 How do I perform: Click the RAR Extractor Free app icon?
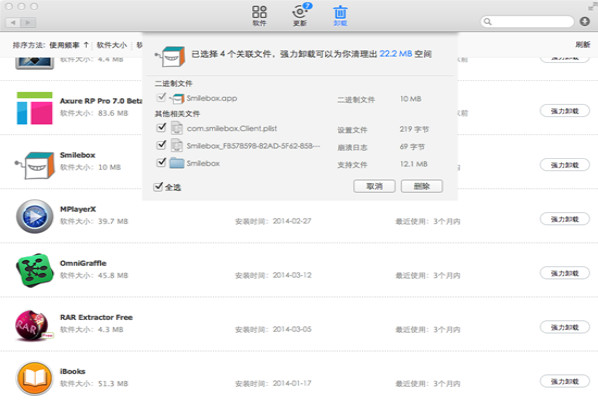[34, 325]
